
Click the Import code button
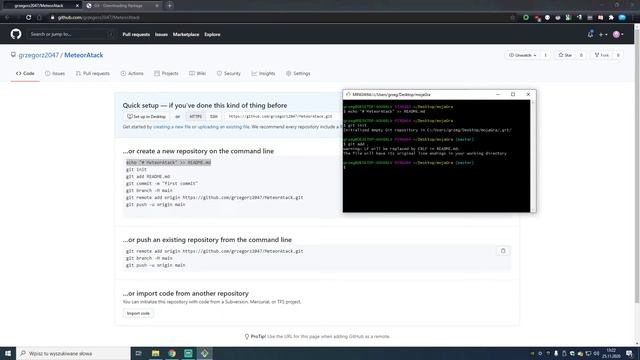pyautogui.click(x=138, y=313)
